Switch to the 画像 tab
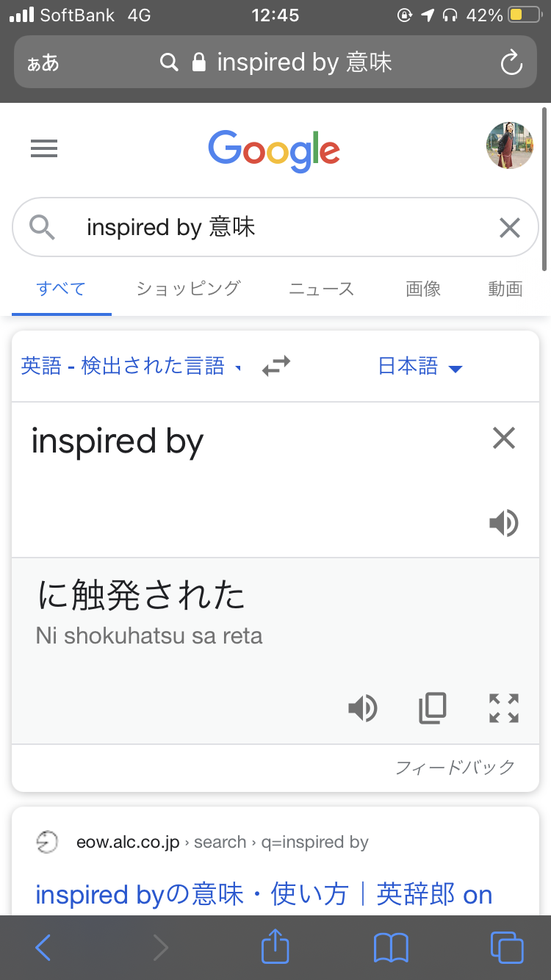This screenshot has width=551, height=980. coord(423,289)
